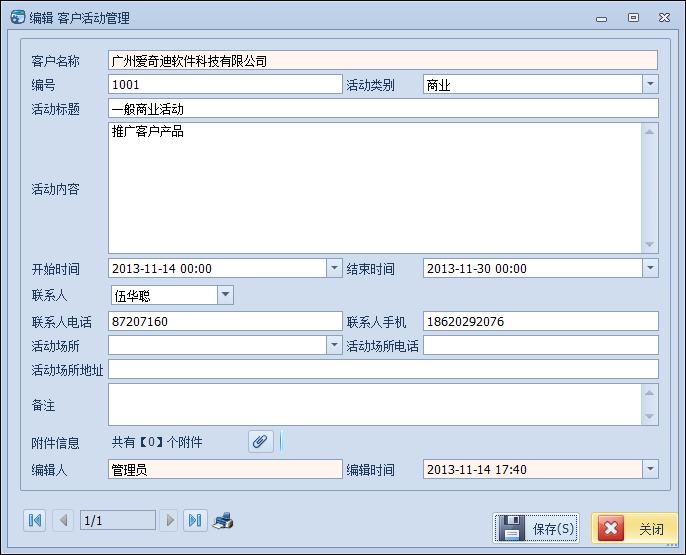Click the 开始时间 value 2013-11-14 00:00
Screen dimensions: 686x555
(x=162, y=269)
